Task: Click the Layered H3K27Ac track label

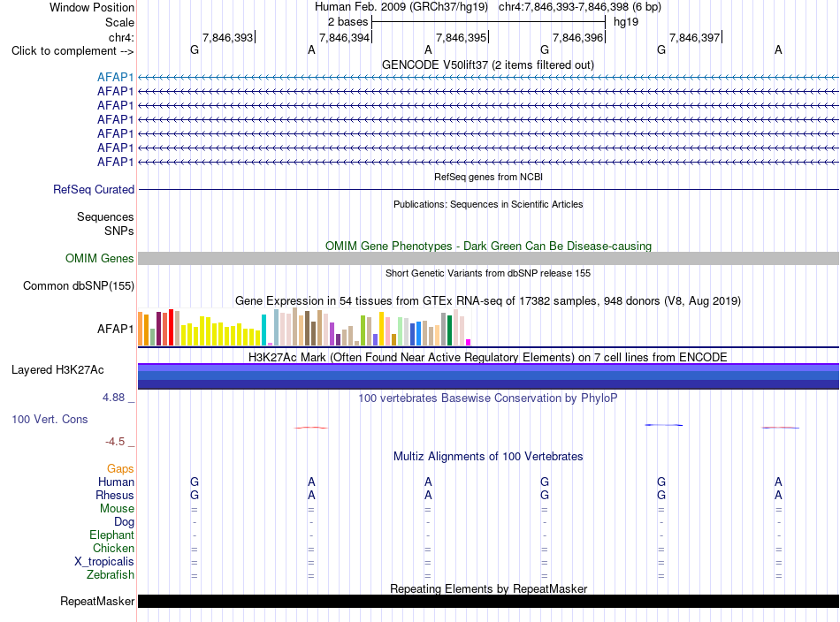Action: (57, 370)
